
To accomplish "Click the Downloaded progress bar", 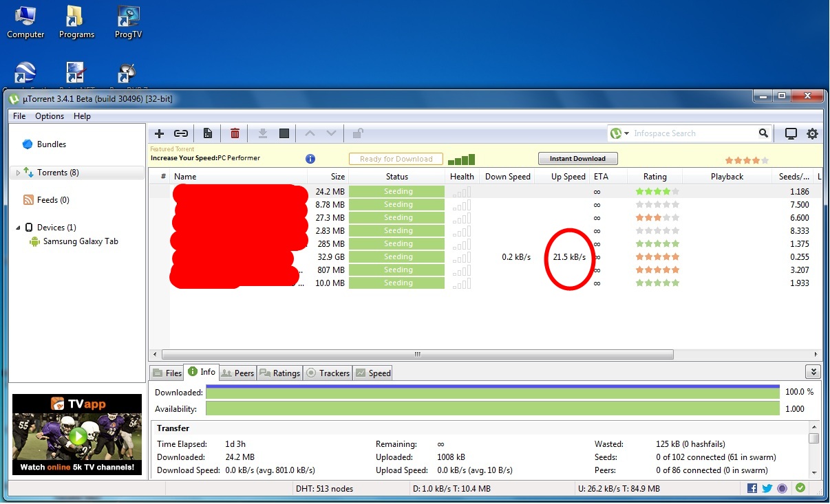I will point(493,392).
